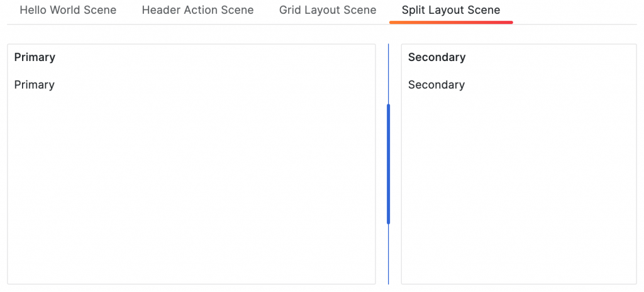Click the bold Secondary panel title
This screenshot has height=292, width=644.
click(436, 57)
